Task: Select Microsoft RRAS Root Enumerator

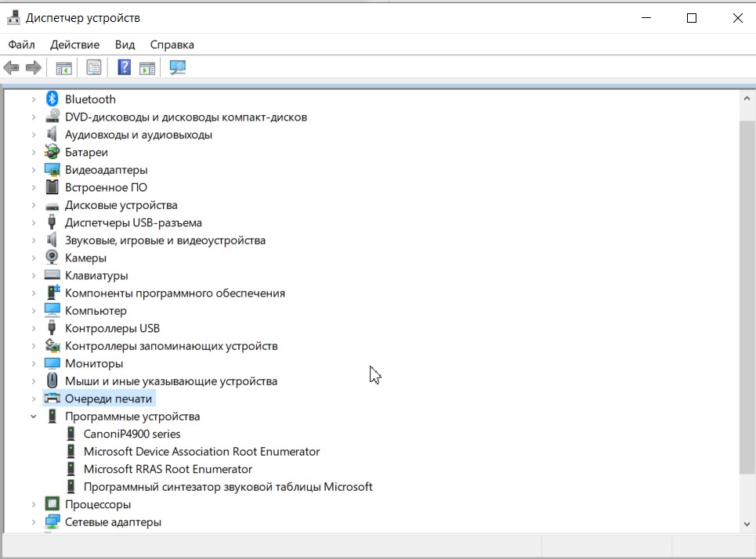Action: [168, 469]
